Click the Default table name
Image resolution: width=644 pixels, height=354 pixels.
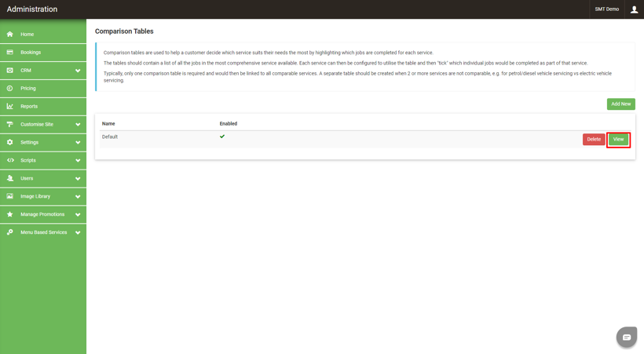pyautogui.click(x=110, y=137)
